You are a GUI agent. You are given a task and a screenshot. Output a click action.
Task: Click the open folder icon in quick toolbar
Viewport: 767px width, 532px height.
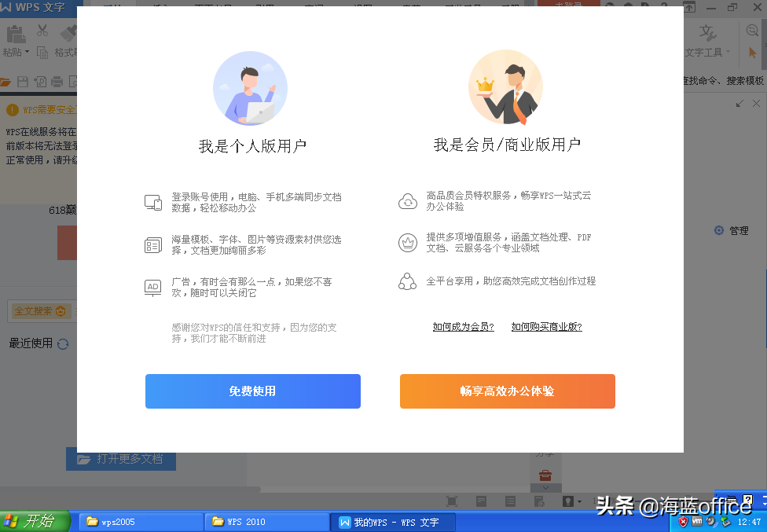click(6, 82)
